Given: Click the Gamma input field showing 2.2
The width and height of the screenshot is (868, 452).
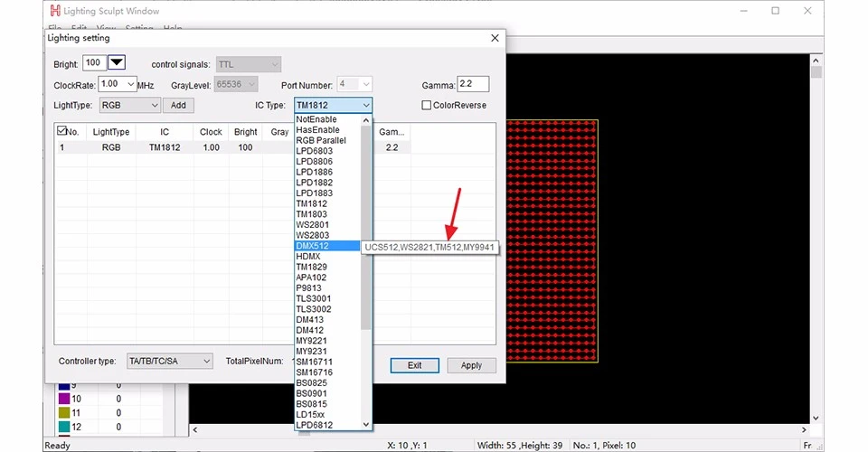Looking at the screenshot, I should 473,83.
